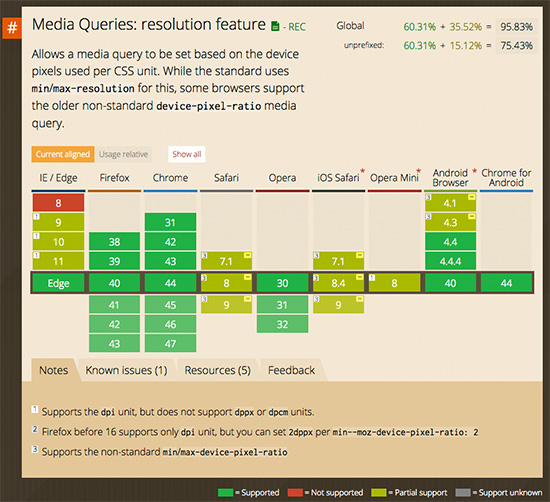Click the Chrome column header
This screenshot has width=550, height=502.
click(170, 178)
